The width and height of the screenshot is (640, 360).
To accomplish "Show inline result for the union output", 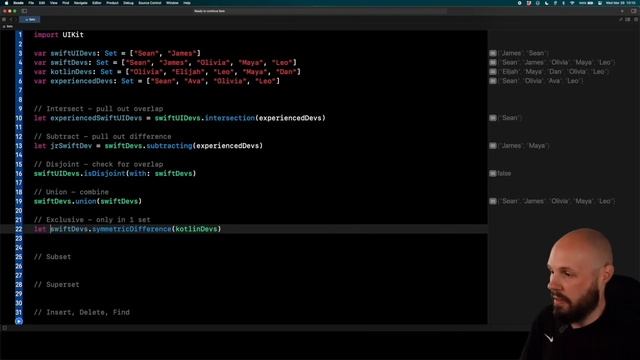I will (x=493, y=201).
